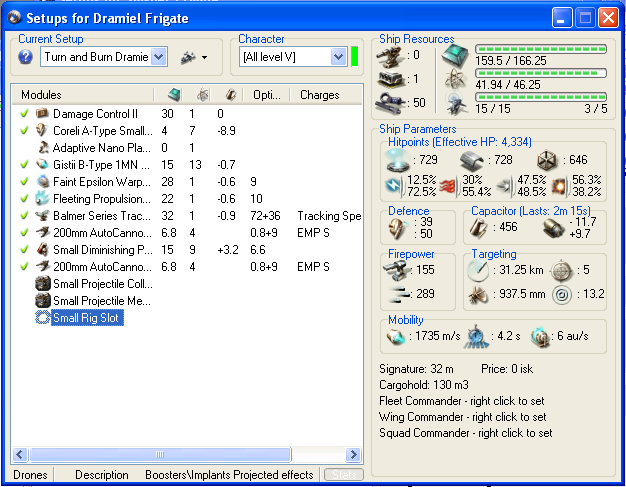This screenshot has width=626, height=487.
Task: Click the launcher hardpoints icon in Ship Resources
Action: [390, 79]
